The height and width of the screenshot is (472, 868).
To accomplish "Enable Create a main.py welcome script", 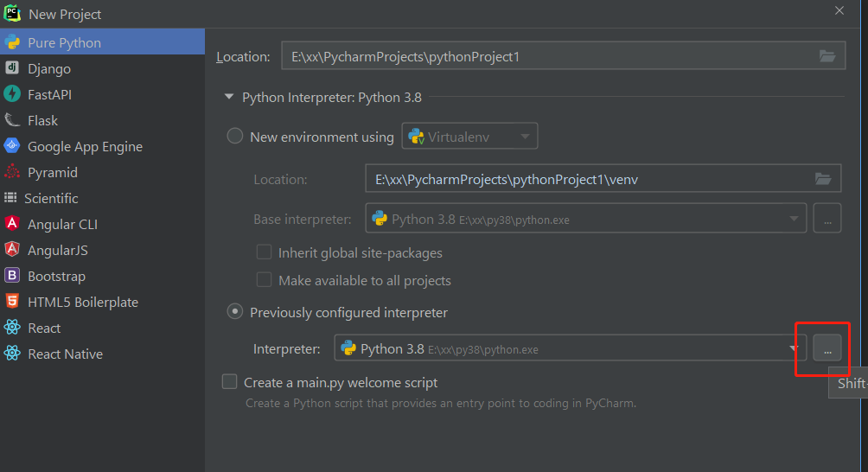I will 230,382.
